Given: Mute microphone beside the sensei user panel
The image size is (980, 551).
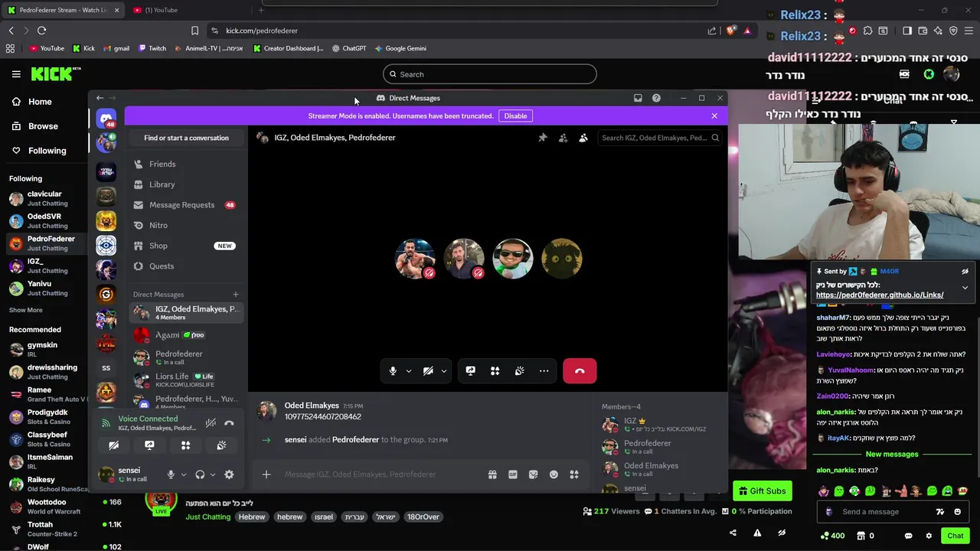Looking at the screenshot, I should (x=171, y=474).
